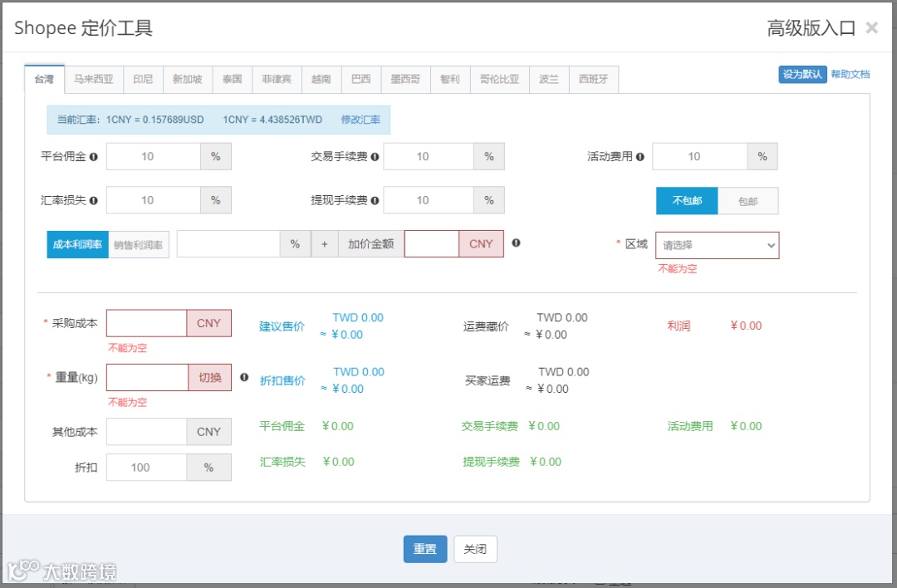Image resolution: width=897 pixels, height=588 pixels.
Task: Open the 泰国 site tab
Action: tap(233, 79)
